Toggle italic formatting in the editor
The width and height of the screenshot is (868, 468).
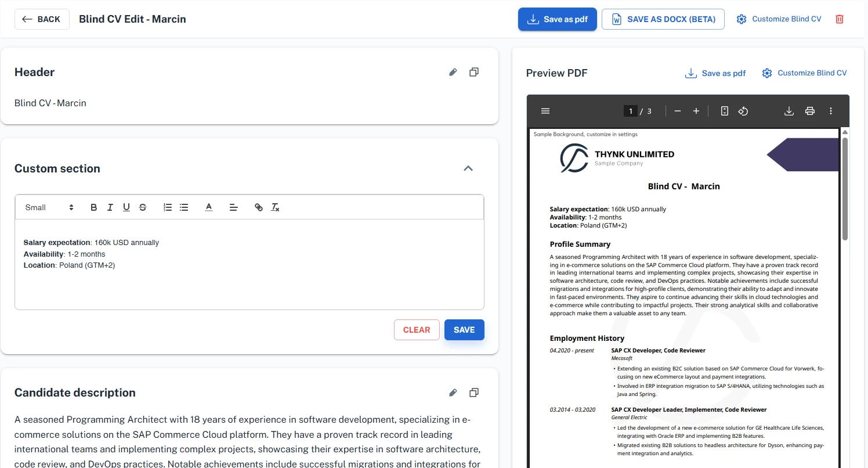pos(110,207)
